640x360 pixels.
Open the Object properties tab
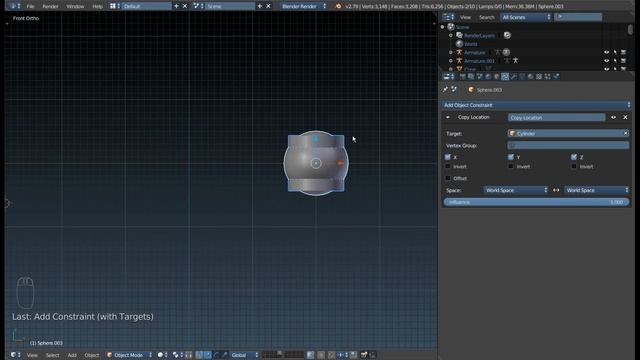coord(497,76)
